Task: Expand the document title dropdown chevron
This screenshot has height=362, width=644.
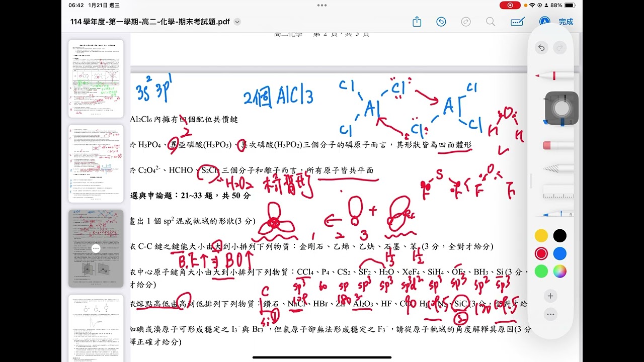Action: [237, 22]
